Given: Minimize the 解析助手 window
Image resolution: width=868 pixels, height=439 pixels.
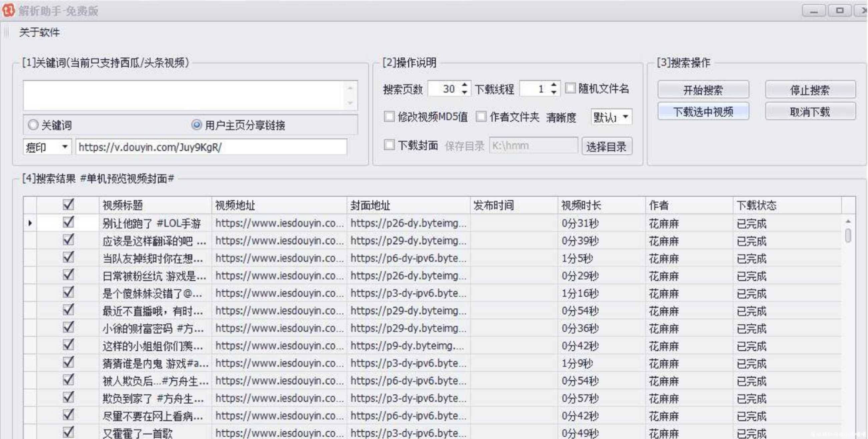Looking at the screenshot, I should tap(813, 11).
